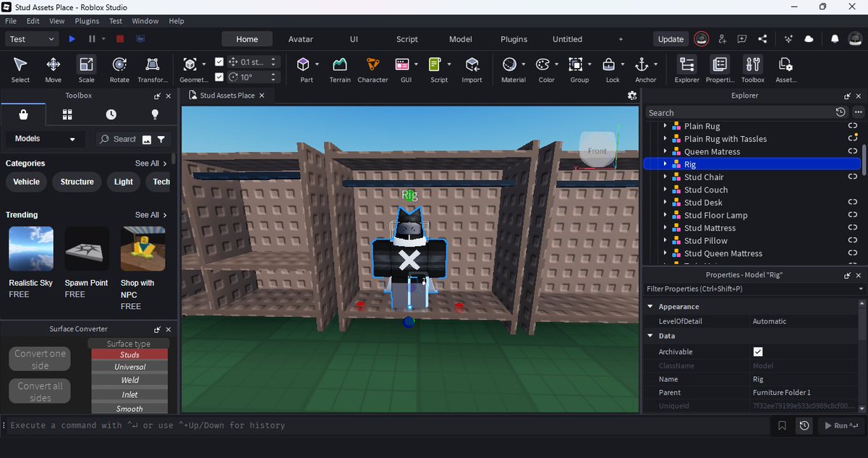The width and height of the screenshot is (868, 458).
Task: Open the Toolbox Recent clock tab
Action: point(111,114)
